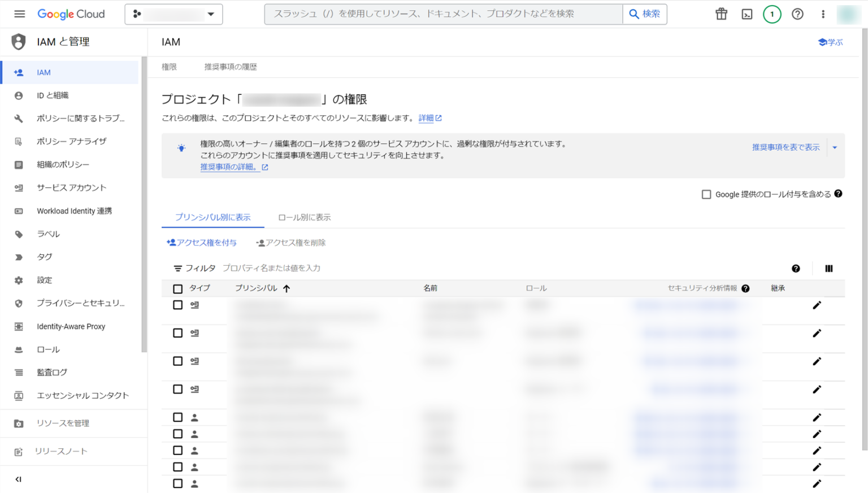868x493 pixels.
Task: Check the first service account row checkbox
Action: pos(177,305)
